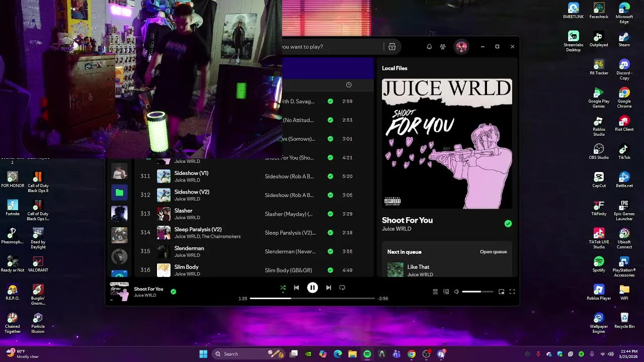Click the duration clock column header
Viewport: 644px width, 362px height.
click(x=349, y=85)
